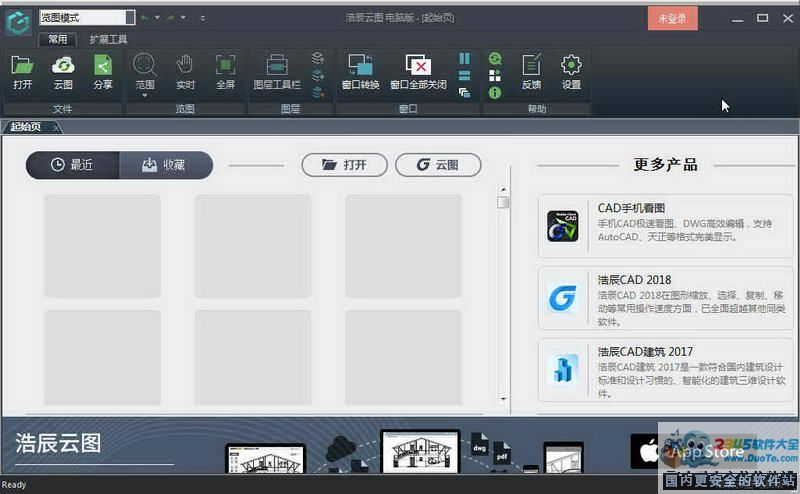The width and height of the screenshot is (800, 494).
Task: Click the undo arrow in quick toolbar
Action: coord(144,18)
